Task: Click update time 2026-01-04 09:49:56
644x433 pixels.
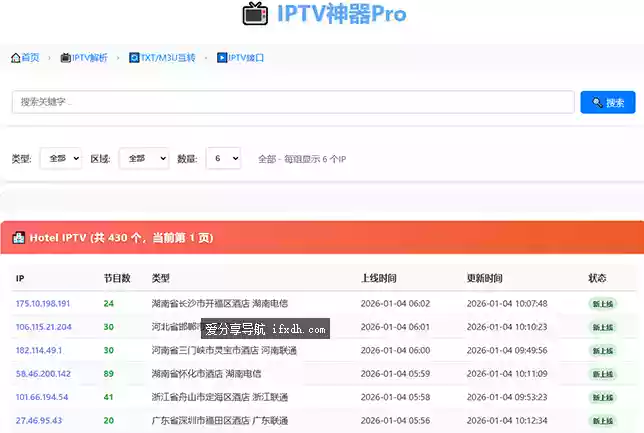Action: tap(507, 350)
